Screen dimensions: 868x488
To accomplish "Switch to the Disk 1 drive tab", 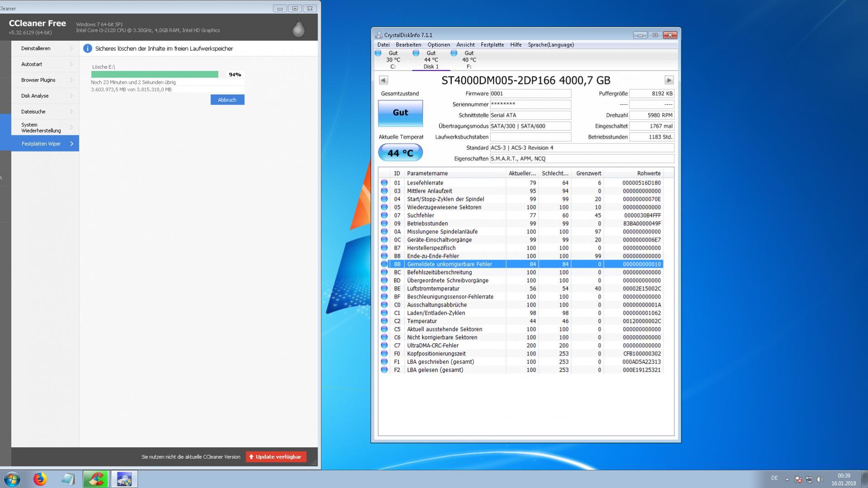I will (431, 60).
